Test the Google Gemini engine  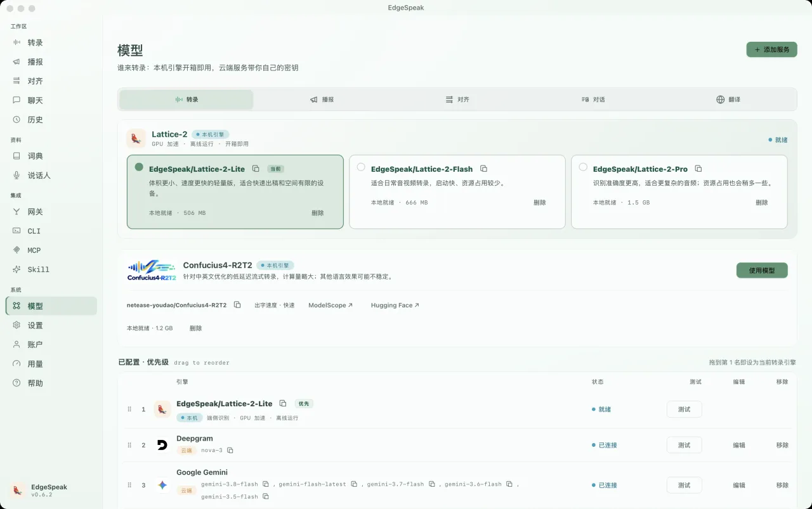(684, 485)
